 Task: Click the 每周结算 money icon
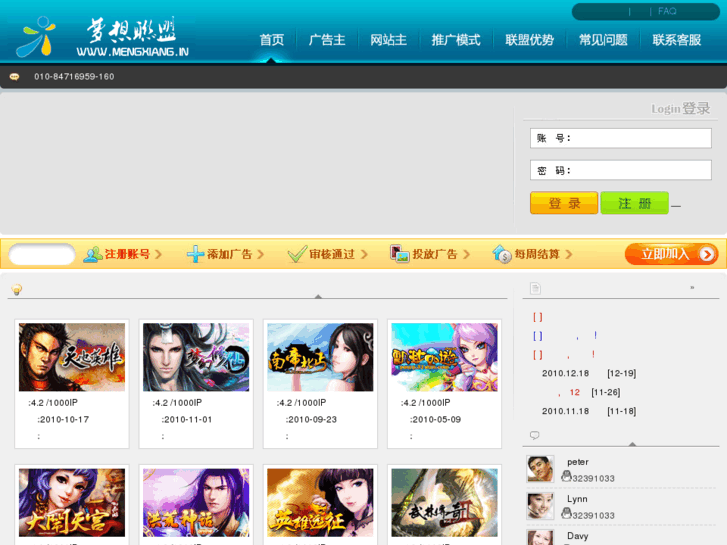[502, 254]
